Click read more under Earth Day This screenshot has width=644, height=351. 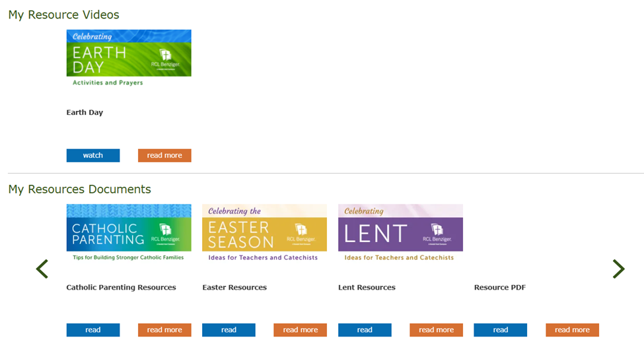coord(164,156)
